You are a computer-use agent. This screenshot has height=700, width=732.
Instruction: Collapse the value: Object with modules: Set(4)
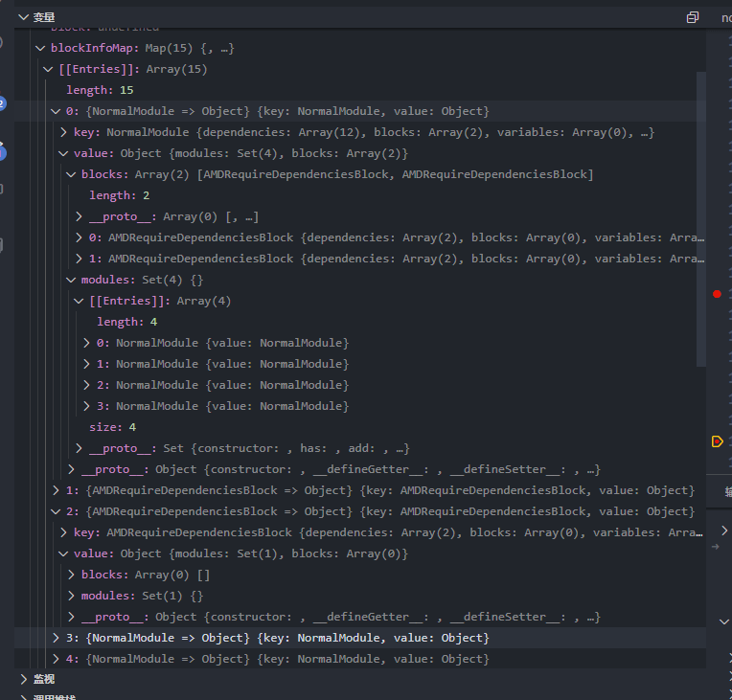click(63, 153)
